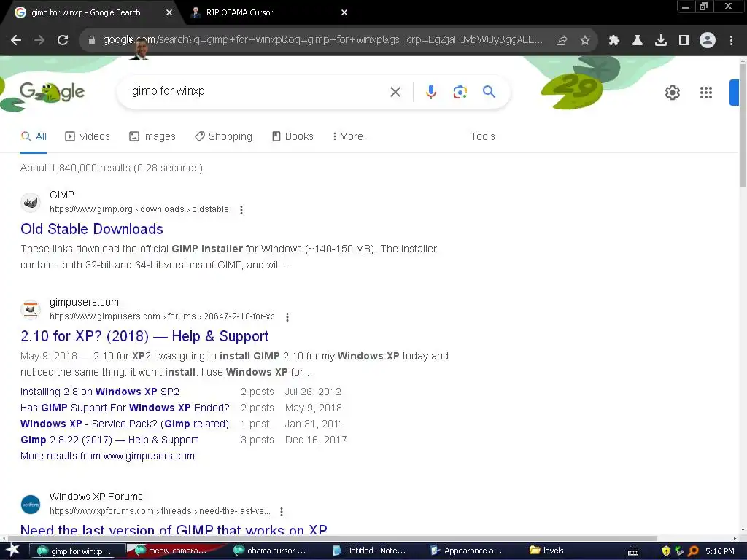Reload the page with the refresh icon
The image size is (747, 560).
click(63, 40)
